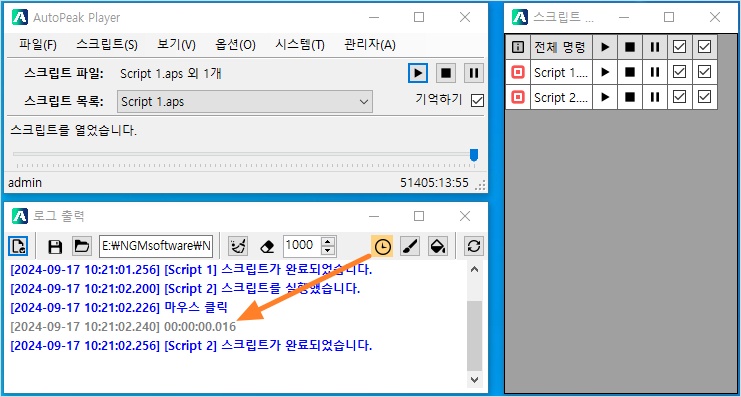Pause all scripts from the 전체 명령 row

point(655,47)
